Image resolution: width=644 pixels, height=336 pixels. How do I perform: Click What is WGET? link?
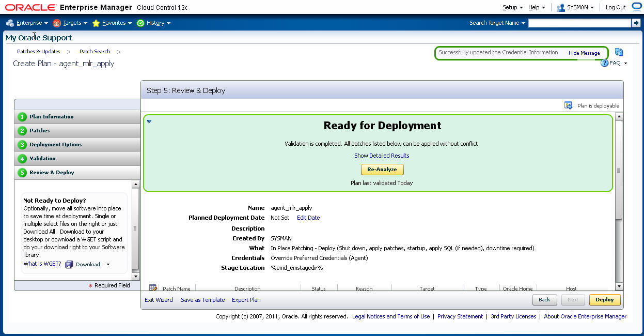pos(42,264)
